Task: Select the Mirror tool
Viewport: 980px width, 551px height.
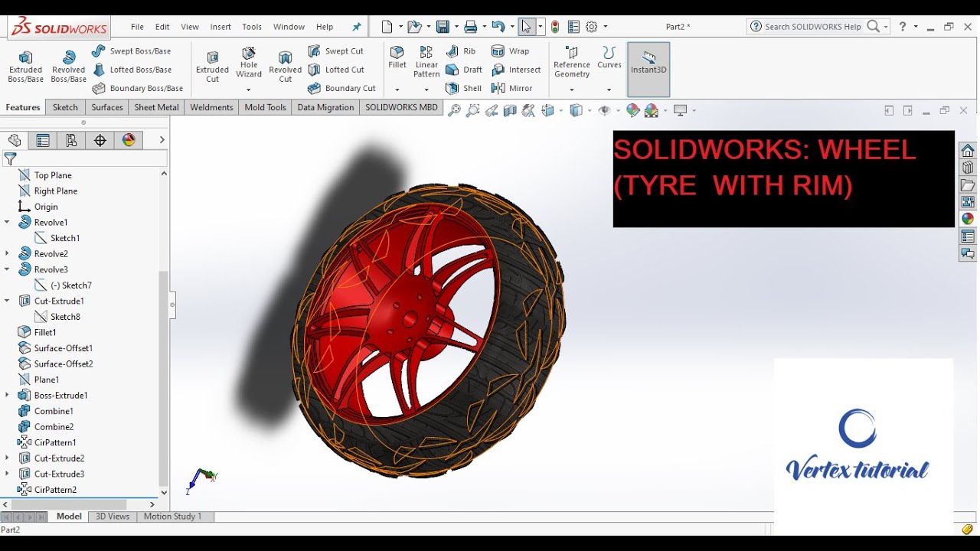Action: [511, 88]
